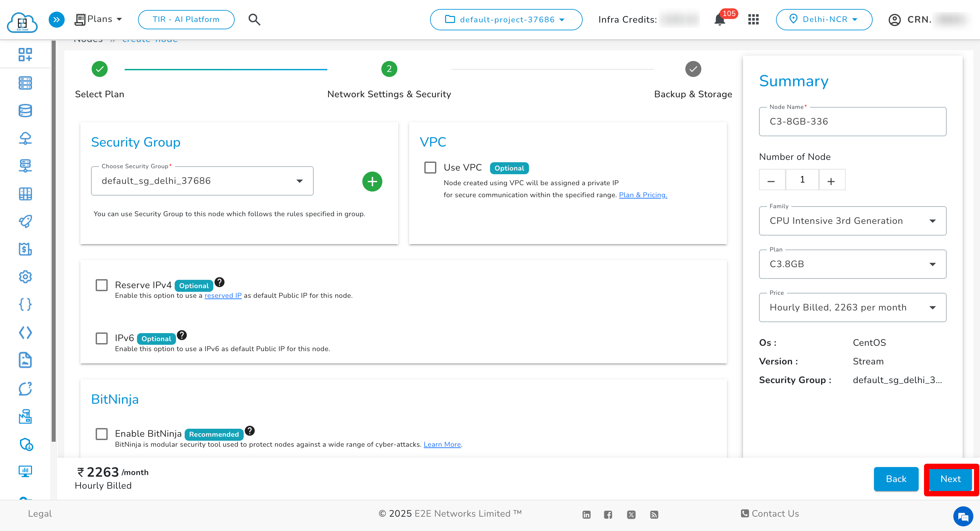Screen dimensions: 980x531
Task: Switch to TIR - AI Platform
Action: [186, 19]
